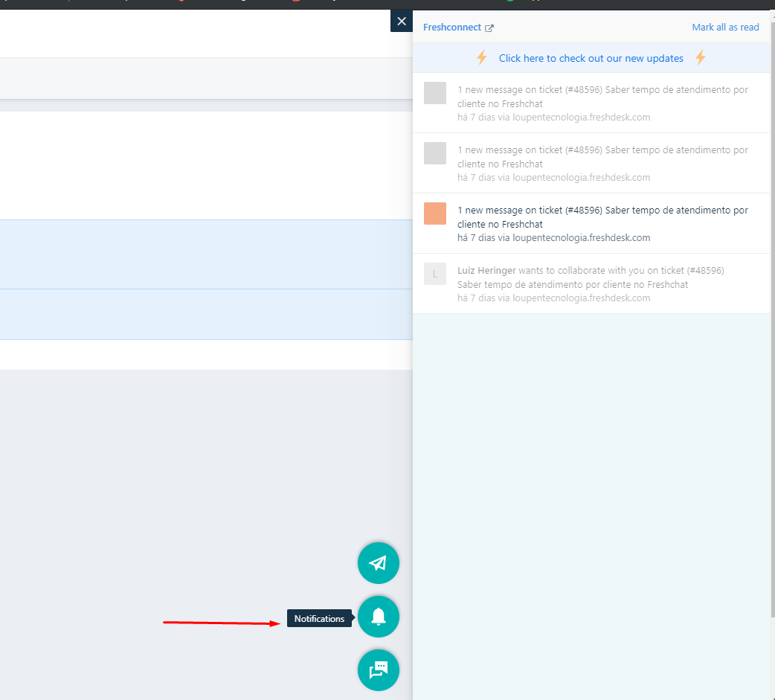Click the left lightning bolt icon
Image resolution: width=775 pixels, height=700 pixels.
pyautogui.click(x=481, y=57)
